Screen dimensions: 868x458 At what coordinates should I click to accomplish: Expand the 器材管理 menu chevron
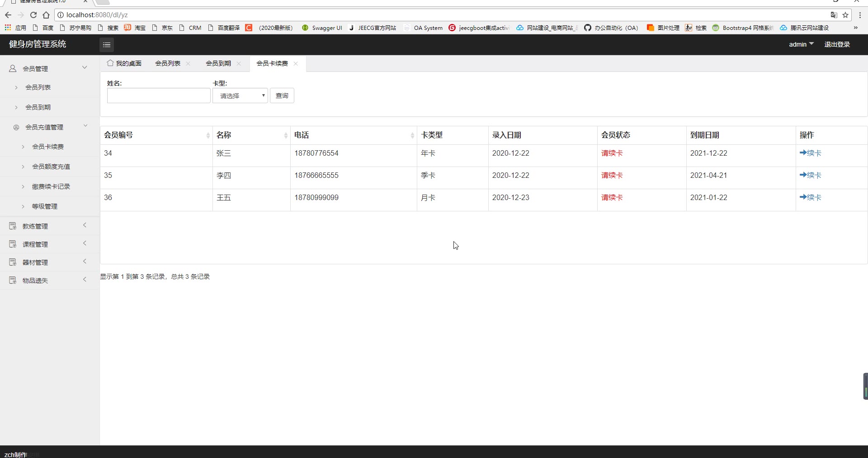(85, 261)
